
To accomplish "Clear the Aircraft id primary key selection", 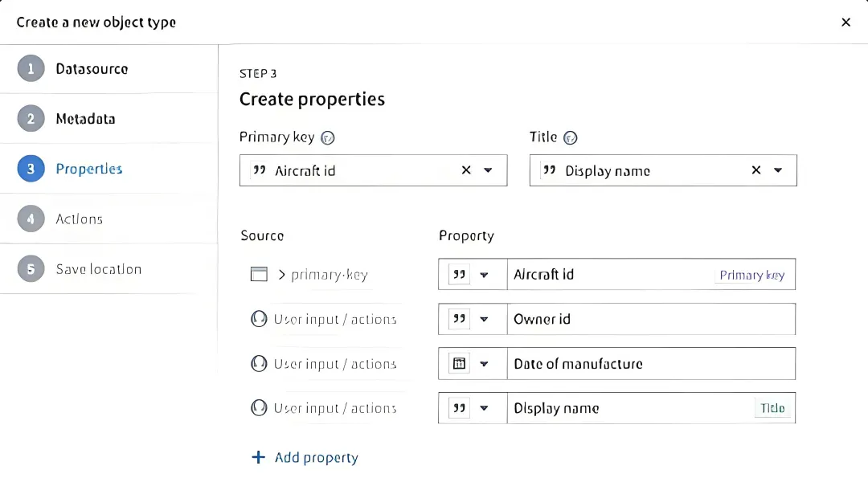I will pos(466,170).
